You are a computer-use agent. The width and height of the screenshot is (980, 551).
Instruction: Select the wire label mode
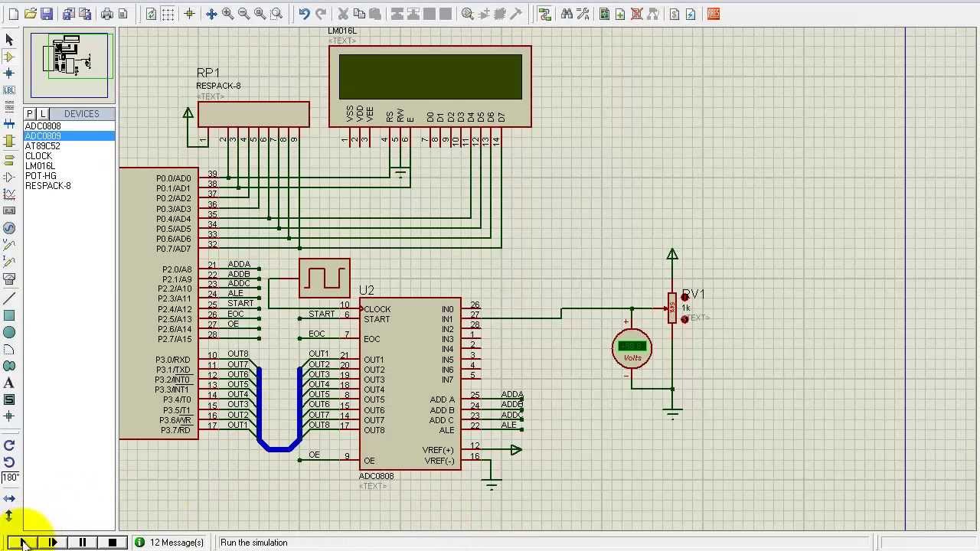pyautogui.click(x=9, y=90)
